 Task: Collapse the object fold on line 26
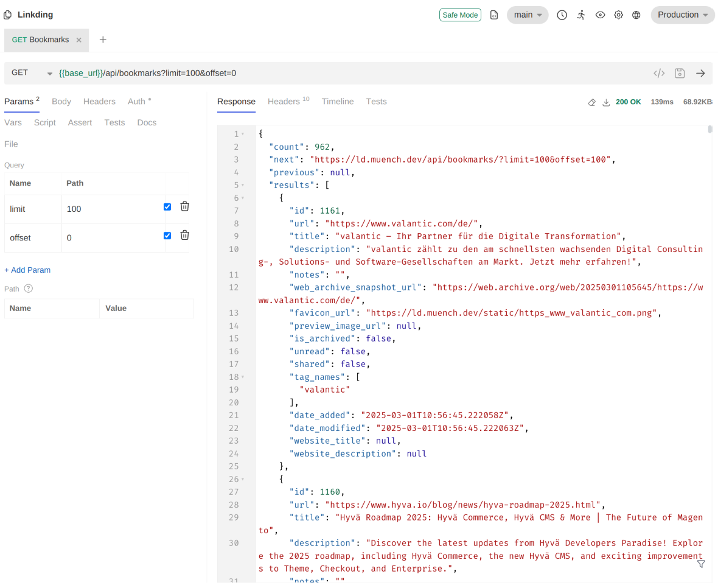243,480
